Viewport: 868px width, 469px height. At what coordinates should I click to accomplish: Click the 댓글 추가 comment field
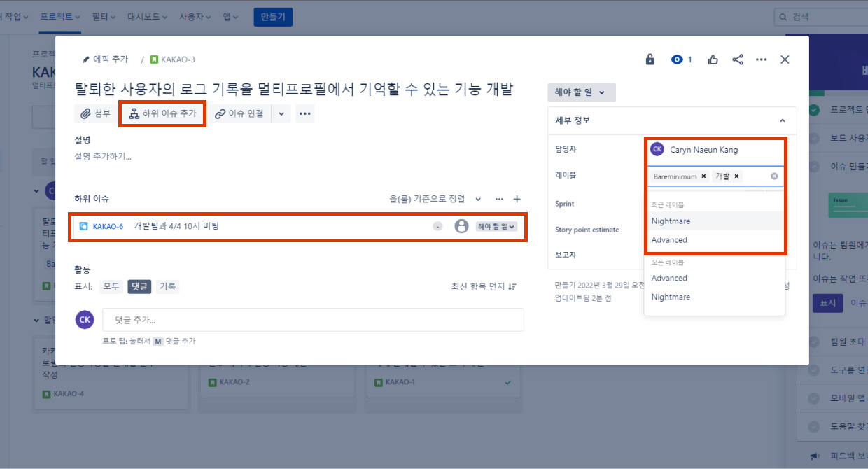pyautogui.click(x=313, y=320)
